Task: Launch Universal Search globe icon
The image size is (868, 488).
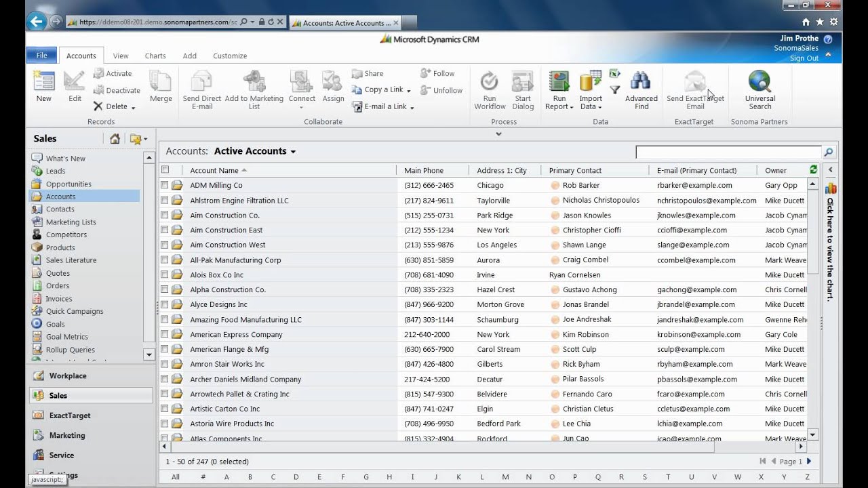Action: pos(759,81)
